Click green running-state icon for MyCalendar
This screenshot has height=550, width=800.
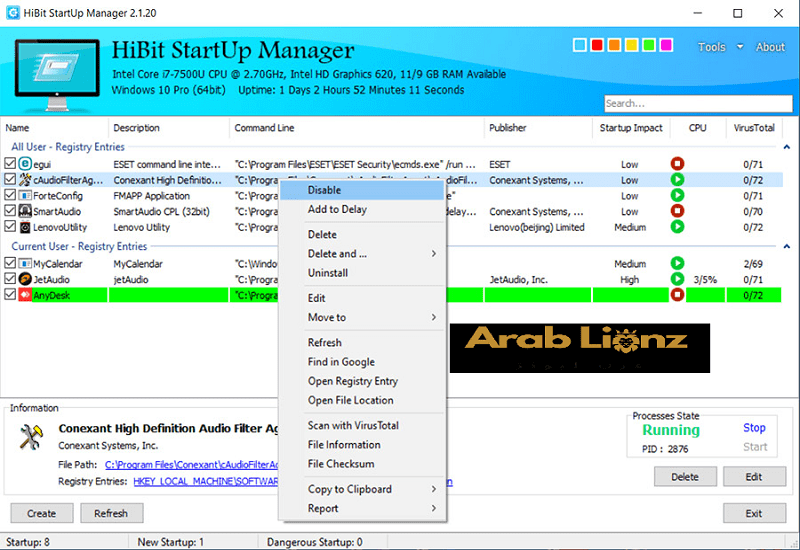677,263
